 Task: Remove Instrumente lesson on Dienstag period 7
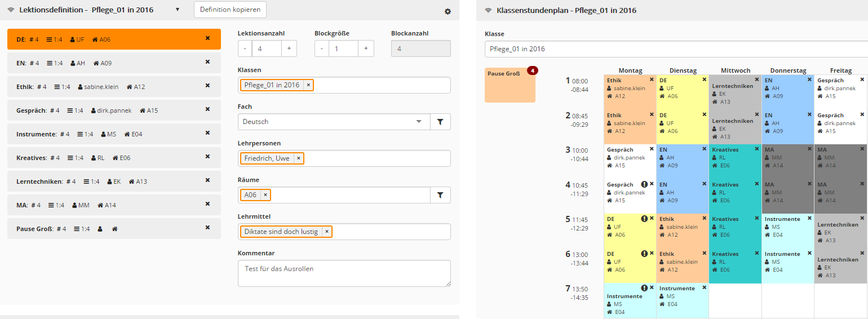[x=705, y=287]
